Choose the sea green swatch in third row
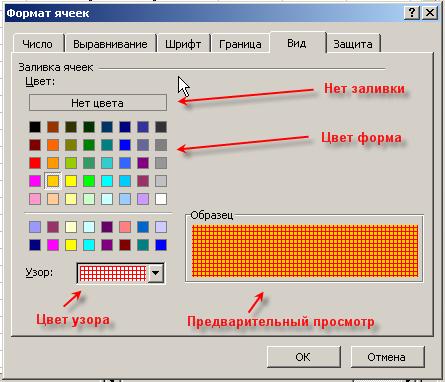 [89, 163]
